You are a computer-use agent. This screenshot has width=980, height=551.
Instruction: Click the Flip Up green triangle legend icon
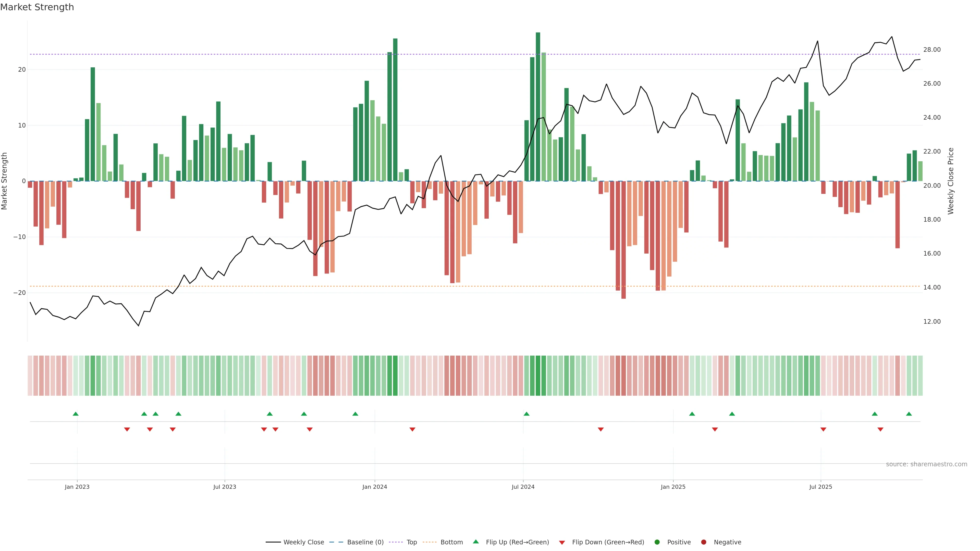(475, 542)
